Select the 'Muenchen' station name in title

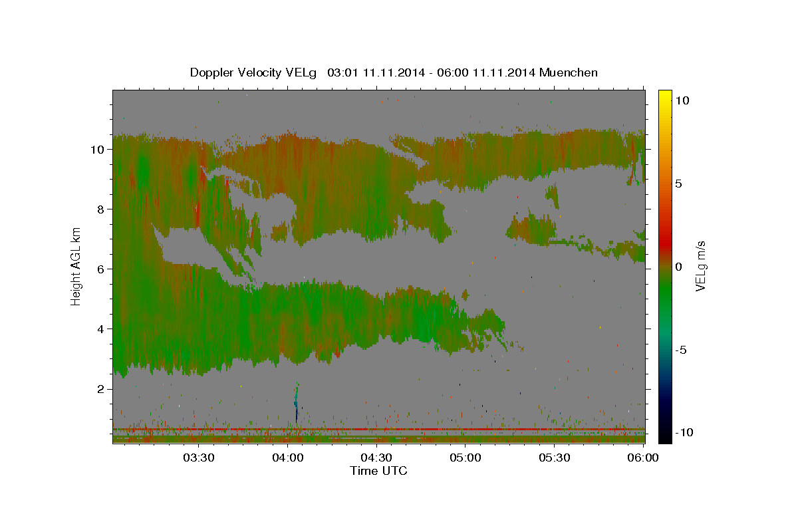point(569,72)
